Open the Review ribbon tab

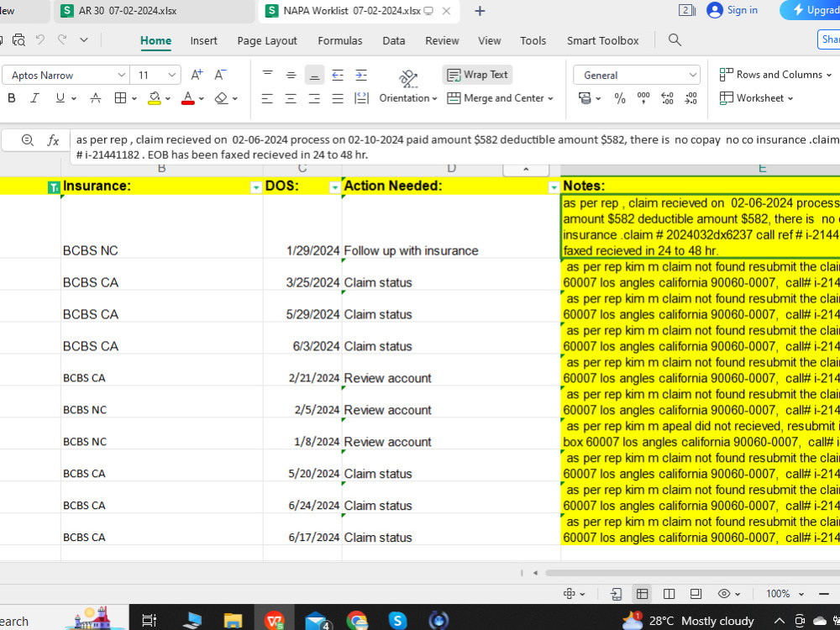pyautogui.click(x=442, y=40)
